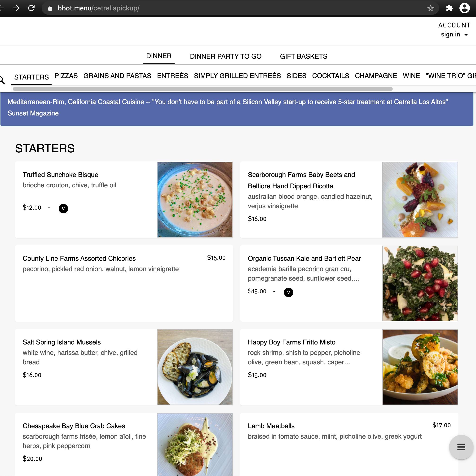Click the forward navigation arrow

tap(16, 8)
